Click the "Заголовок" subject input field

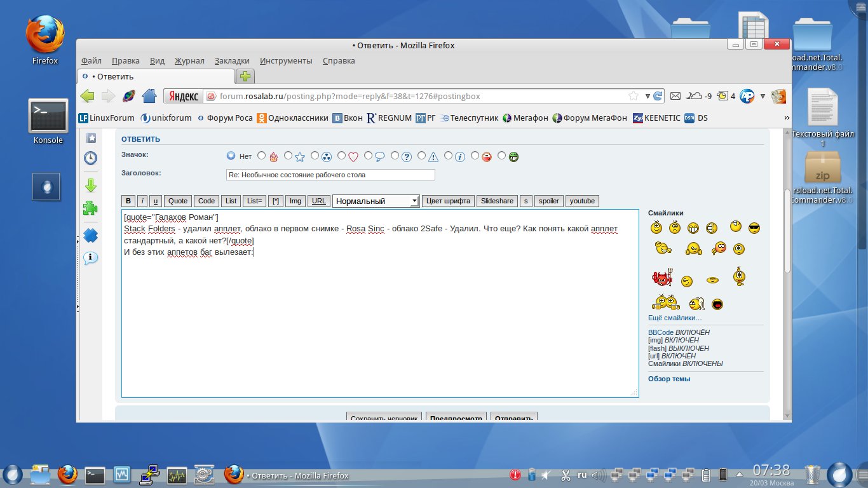[x=330, y=175]
